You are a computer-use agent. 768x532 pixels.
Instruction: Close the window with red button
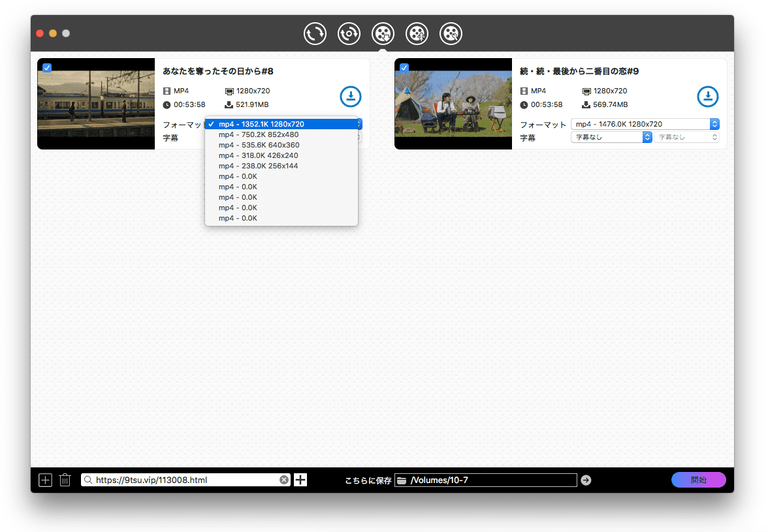click(40, 33)
